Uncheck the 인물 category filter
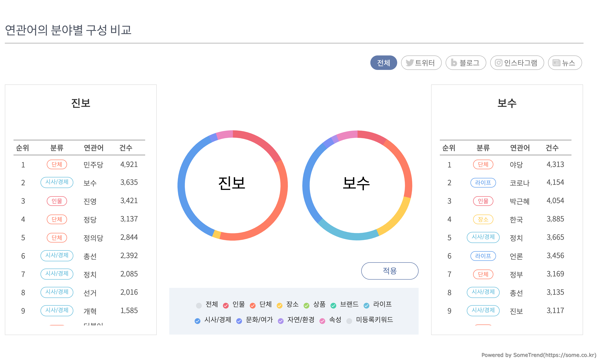The height and width of the screenshot is (364, 598). click(226, 306)
